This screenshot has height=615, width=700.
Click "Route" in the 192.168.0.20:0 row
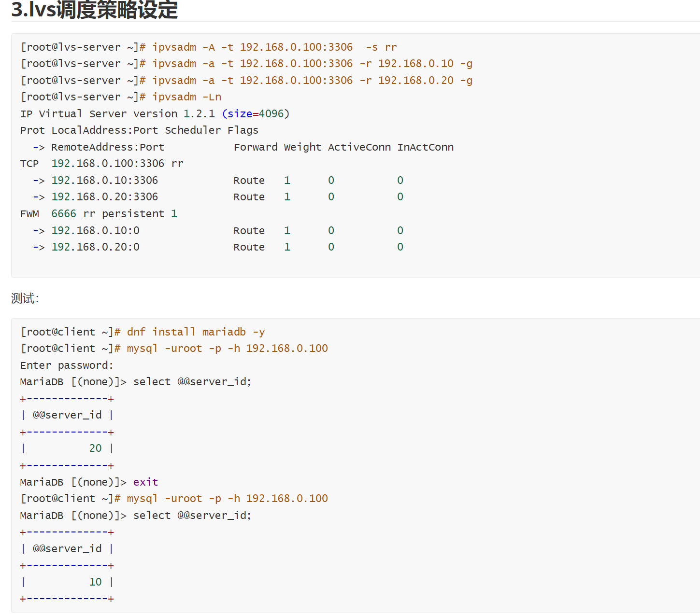249,247
